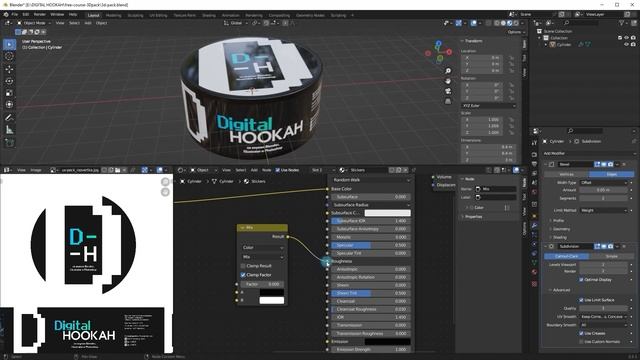
Task: Click Subdivision modifier render camera icon
Action: pos(611,246)
